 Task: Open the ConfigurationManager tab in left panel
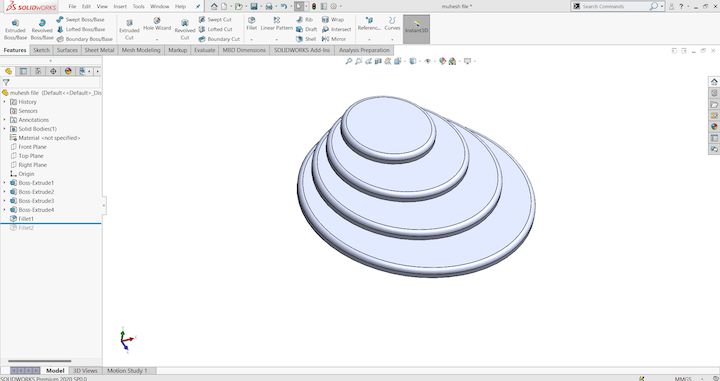click(38, 71)
